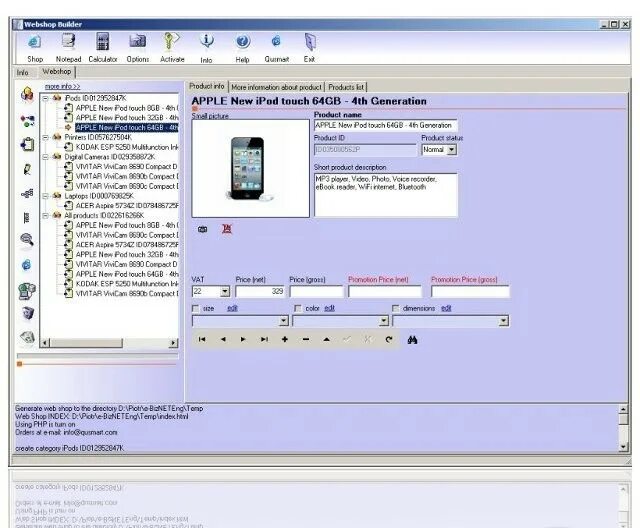Click the edit record triangle button
This screenshot has height=528, width=640.
327,339
